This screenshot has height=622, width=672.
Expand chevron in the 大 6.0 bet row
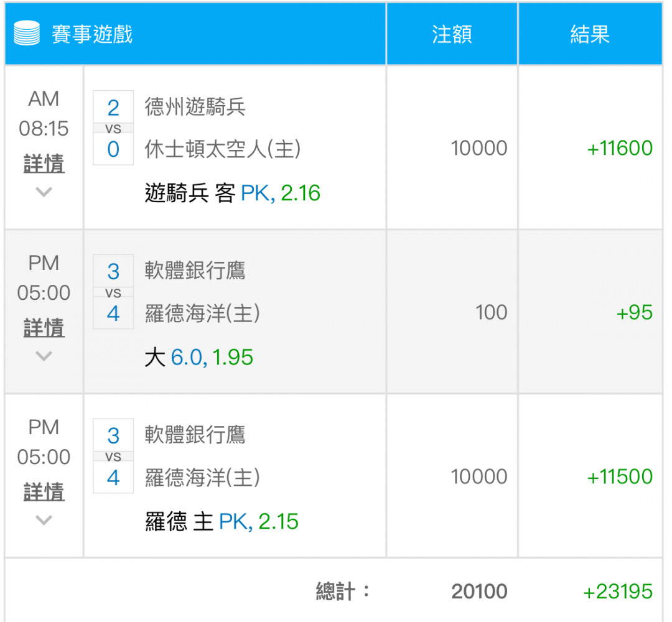tap(44, 356)
